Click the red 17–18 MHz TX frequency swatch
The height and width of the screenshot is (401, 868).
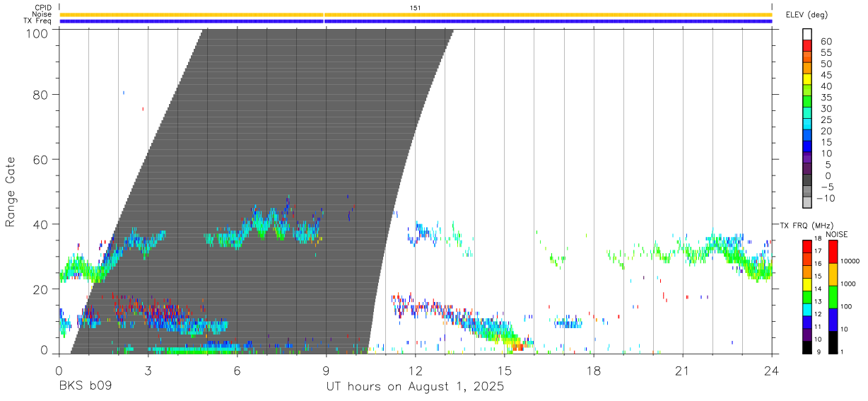[808, 246]
